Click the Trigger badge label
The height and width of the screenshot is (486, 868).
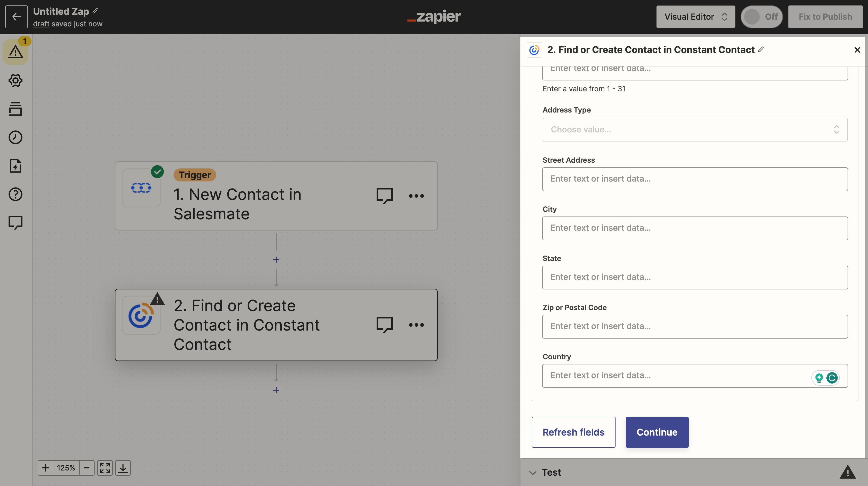point(195,175)
